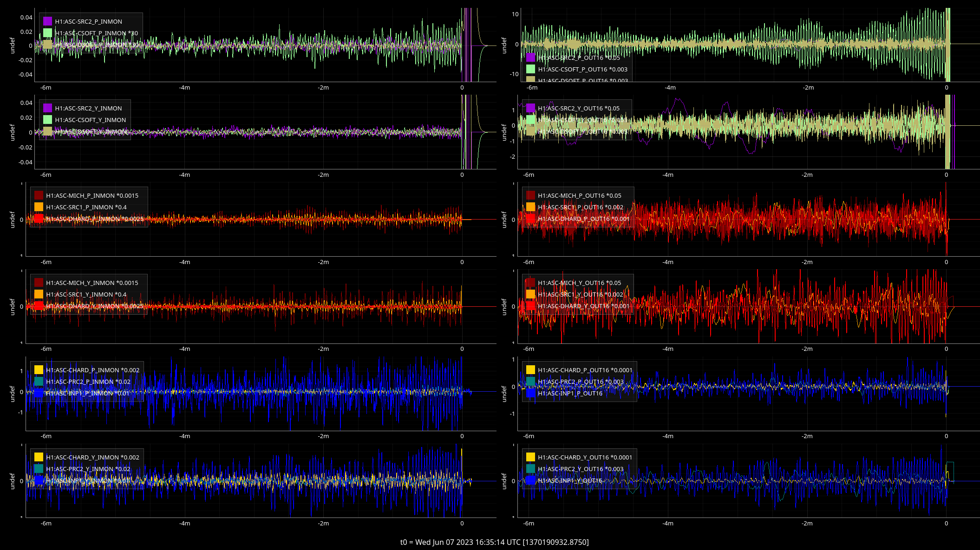Toggle H1:ASC-CHARD_Y_INMON *0.002 legend label

tap(92, 457)
